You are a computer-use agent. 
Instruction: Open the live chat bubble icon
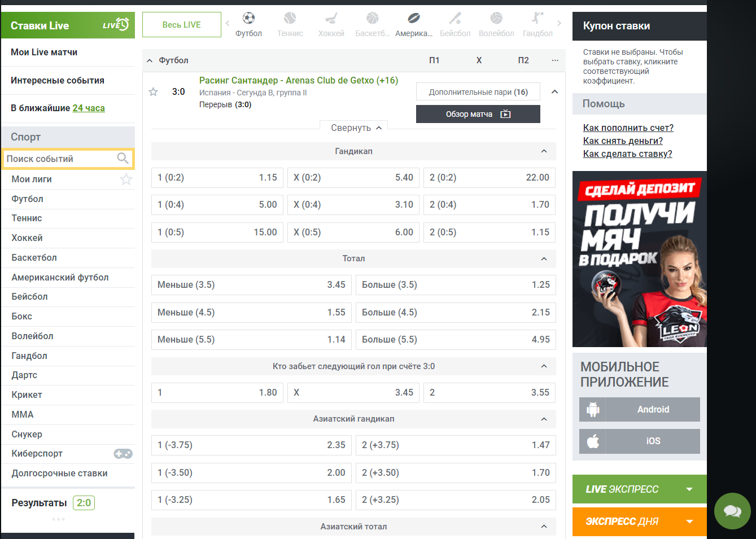(x=732, y=511)
